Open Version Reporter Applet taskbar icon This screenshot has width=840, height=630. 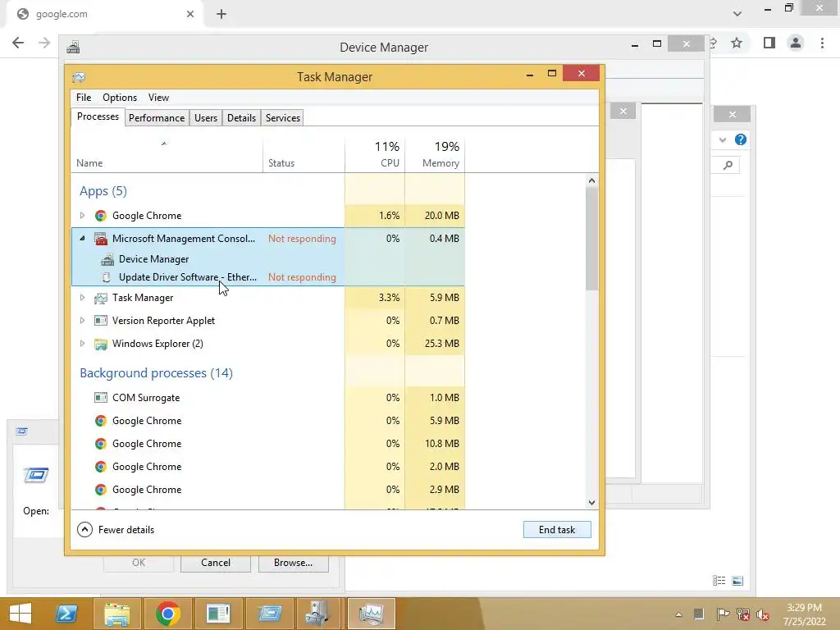(218, 614)
